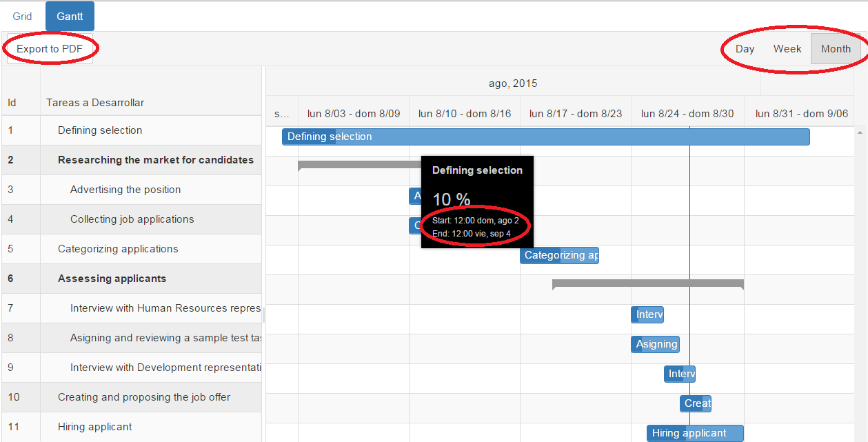The width and height of the screenshot is (868, 442).
Task: Click the Creating job offer Gantt bar
Action: point(696,403)
